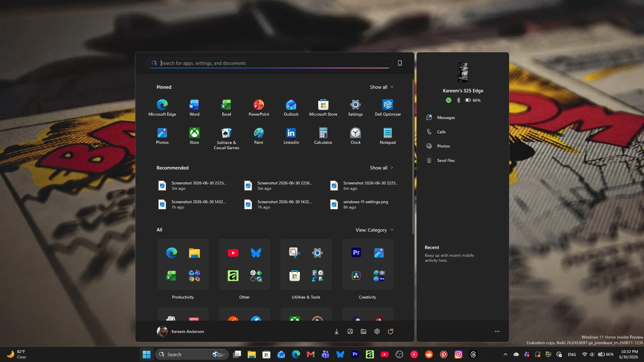Open Premiere Pro in the Creativity category
Viewport: 644px width, 362px height.
click(356, 253)
